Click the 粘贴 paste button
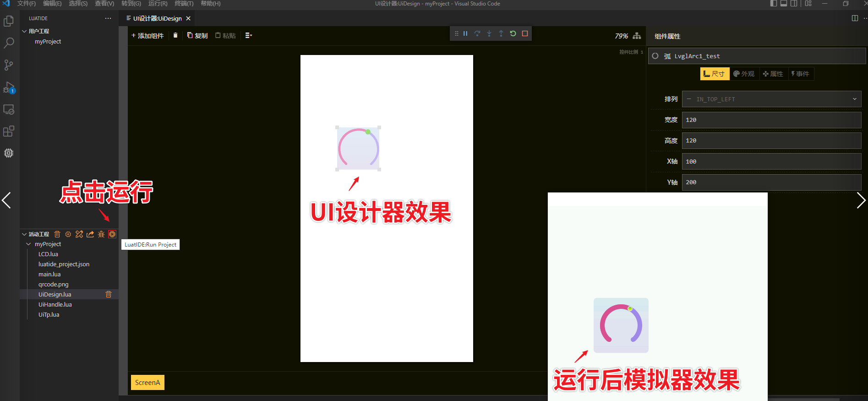Screen dimensions: 868x401 click(225, 35)
